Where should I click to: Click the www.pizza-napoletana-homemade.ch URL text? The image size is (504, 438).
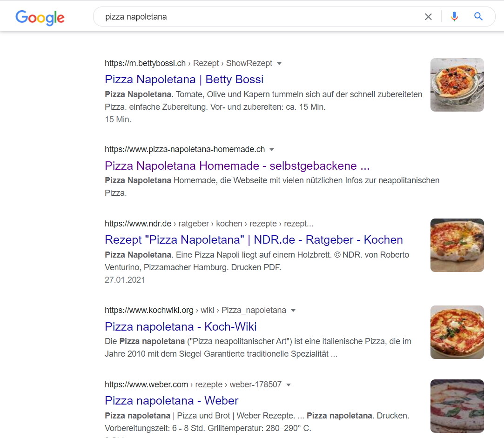pyautogui.click(x=185, y=149)
